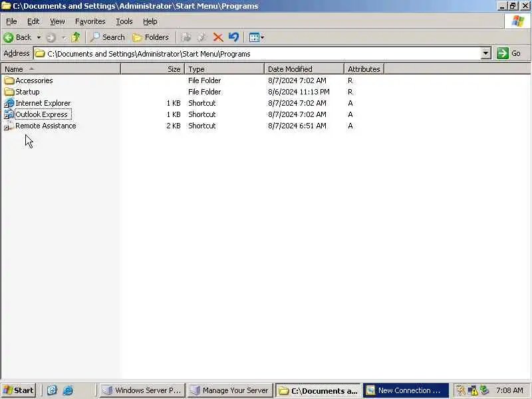Screen dimensions: 532x399
Task: Sort by the Attributes column header
Action: point(364,69)
